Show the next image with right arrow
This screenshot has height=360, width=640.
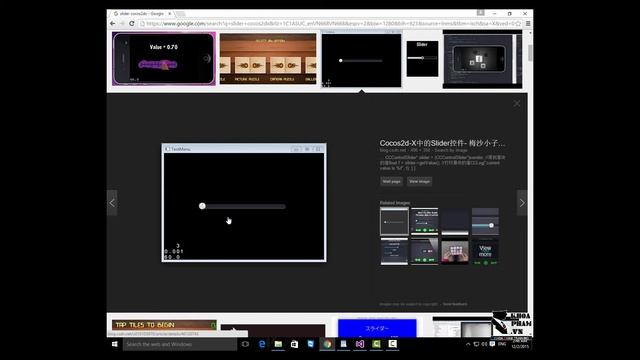pos(522,202)
